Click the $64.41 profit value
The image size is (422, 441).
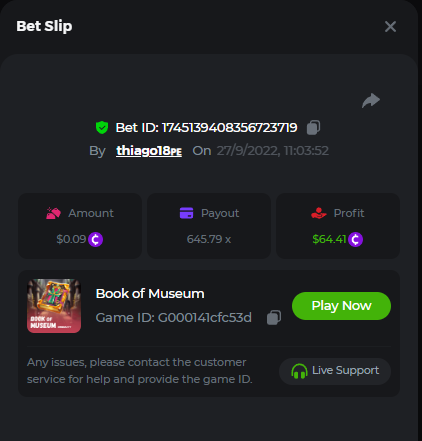coord(329,239)
